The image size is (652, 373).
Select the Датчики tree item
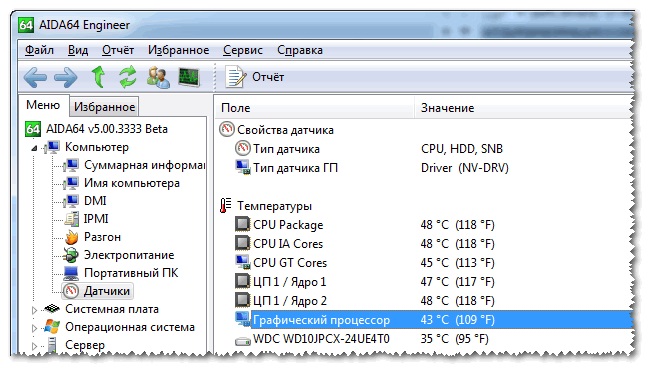tap(107, 291)
